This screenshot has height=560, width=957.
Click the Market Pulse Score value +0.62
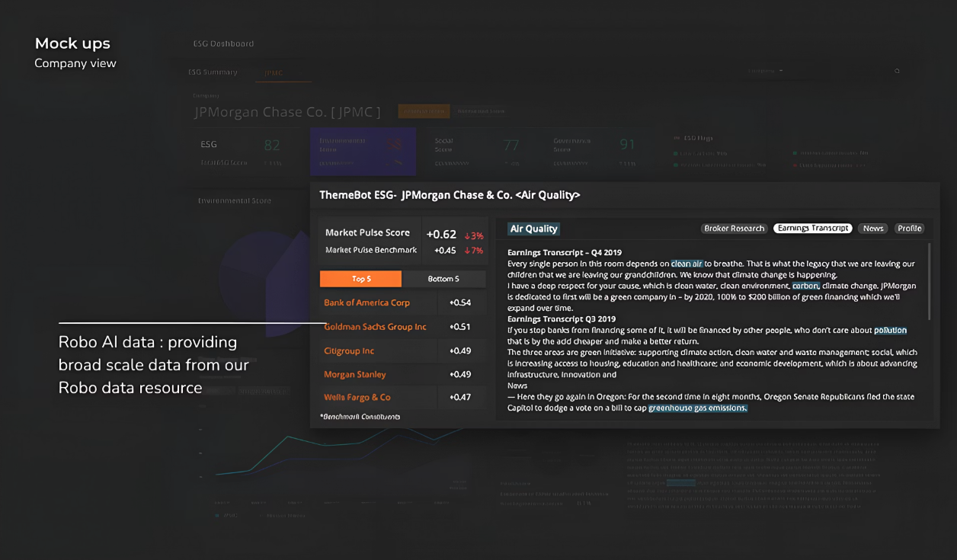(441, 235)
